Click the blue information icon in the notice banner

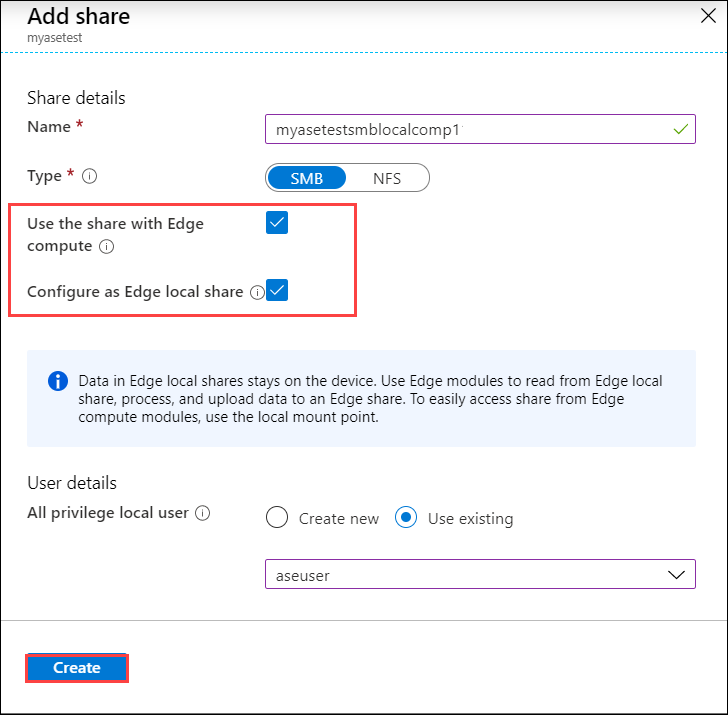58,381
